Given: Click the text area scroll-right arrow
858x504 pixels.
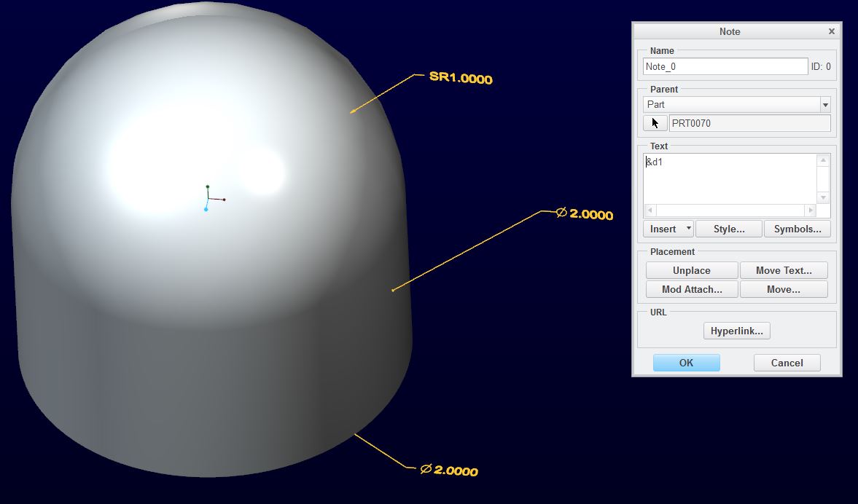Looking at the screenshot, I should [811, 210].
